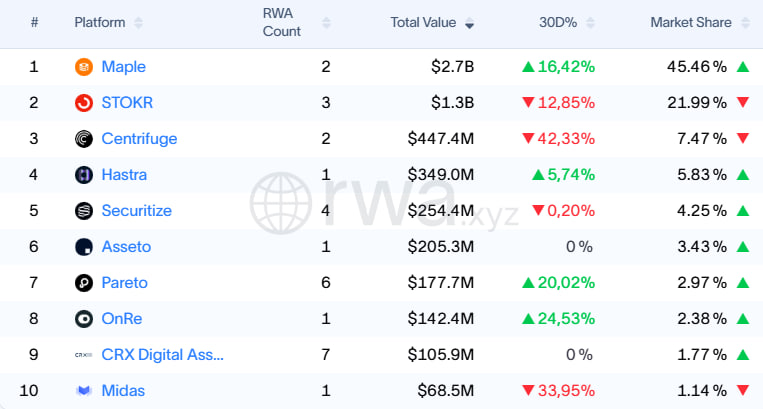Click the Midas logo icon

point(84,391)
